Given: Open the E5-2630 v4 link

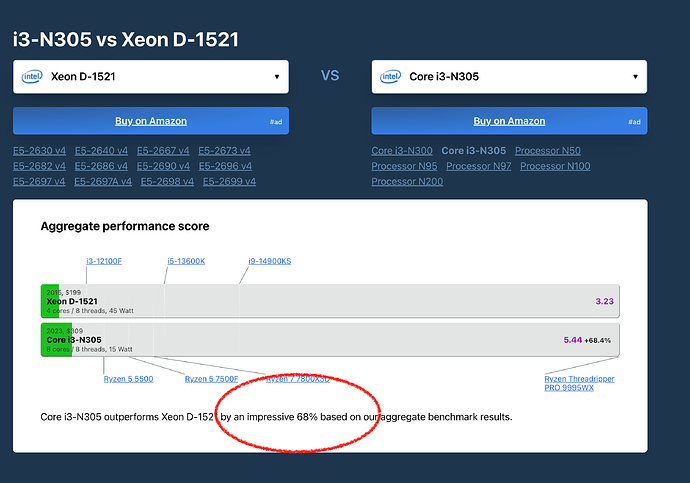Looking at the screenshot, I should pyautogui.click(x=40, y=151).
